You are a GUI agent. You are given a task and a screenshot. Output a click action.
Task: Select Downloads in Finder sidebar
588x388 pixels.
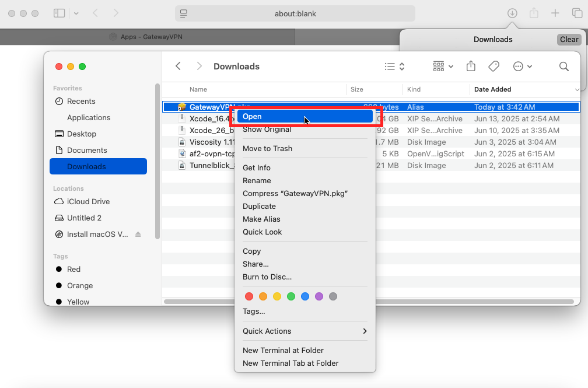pyautogui.click(x=98, y=166)
